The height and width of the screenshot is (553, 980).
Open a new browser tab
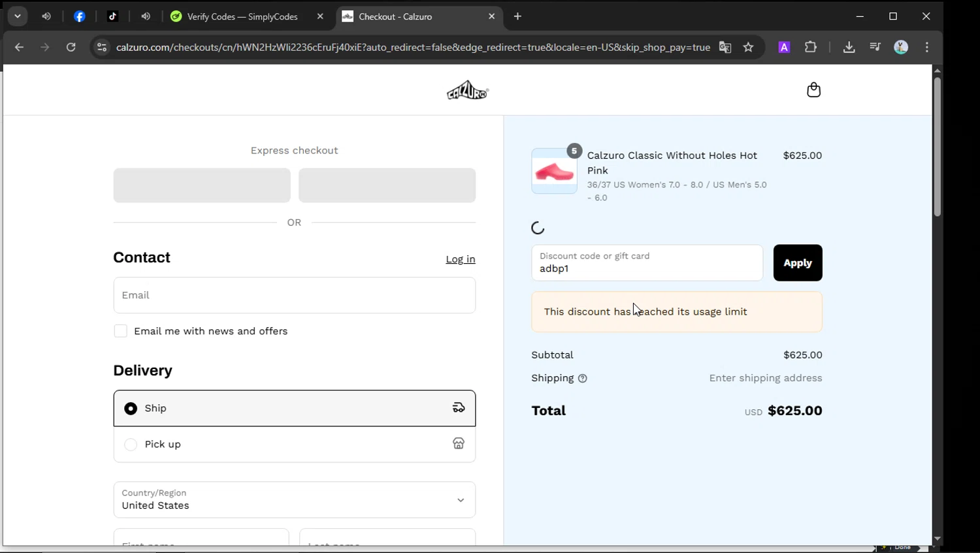click(x=518, y=16)
